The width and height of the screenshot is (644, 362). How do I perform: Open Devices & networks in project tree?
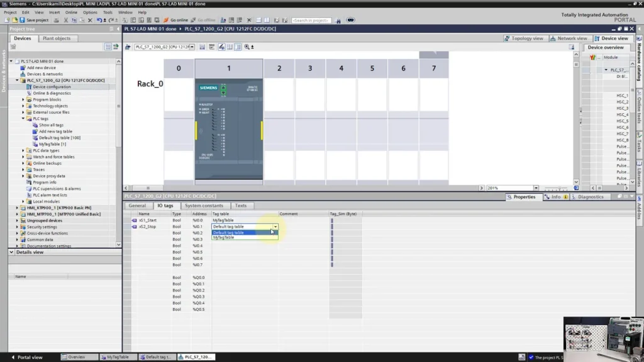click(x=45, y=74)
